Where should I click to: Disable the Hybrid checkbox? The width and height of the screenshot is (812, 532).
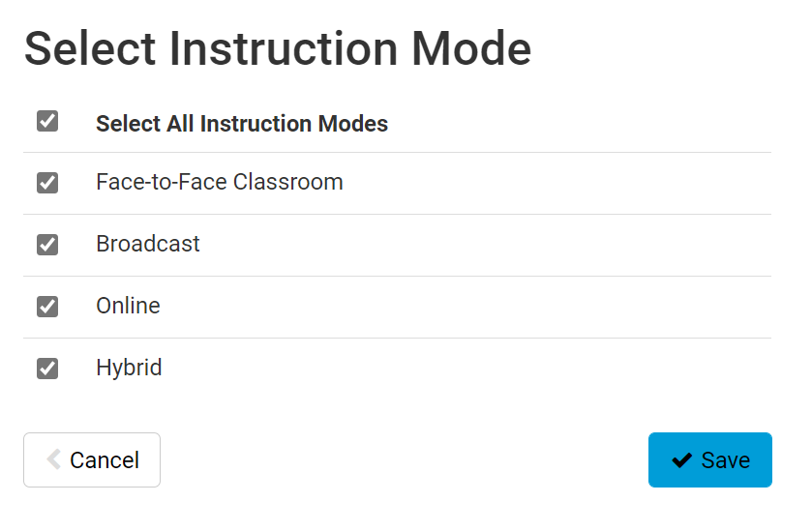47,369
